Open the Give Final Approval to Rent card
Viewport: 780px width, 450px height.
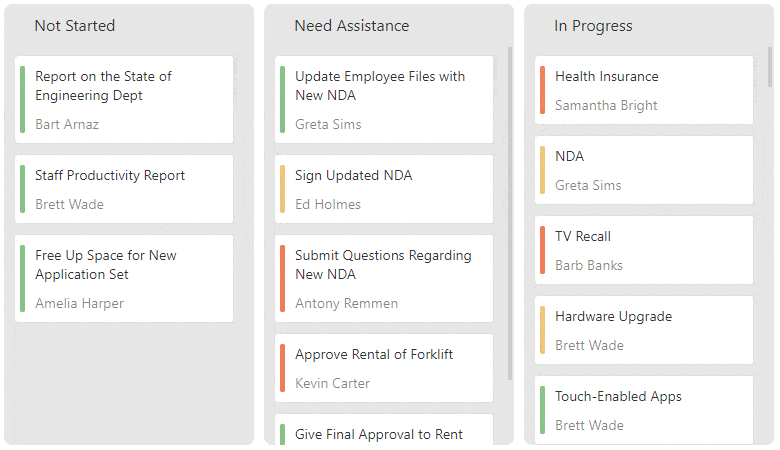[x=384, y=432]
